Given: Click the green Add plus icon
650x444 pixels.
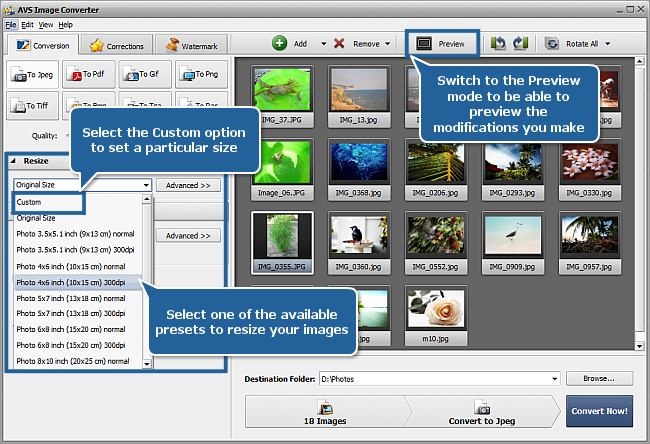Looking at the screenshot, I should 279,43.
